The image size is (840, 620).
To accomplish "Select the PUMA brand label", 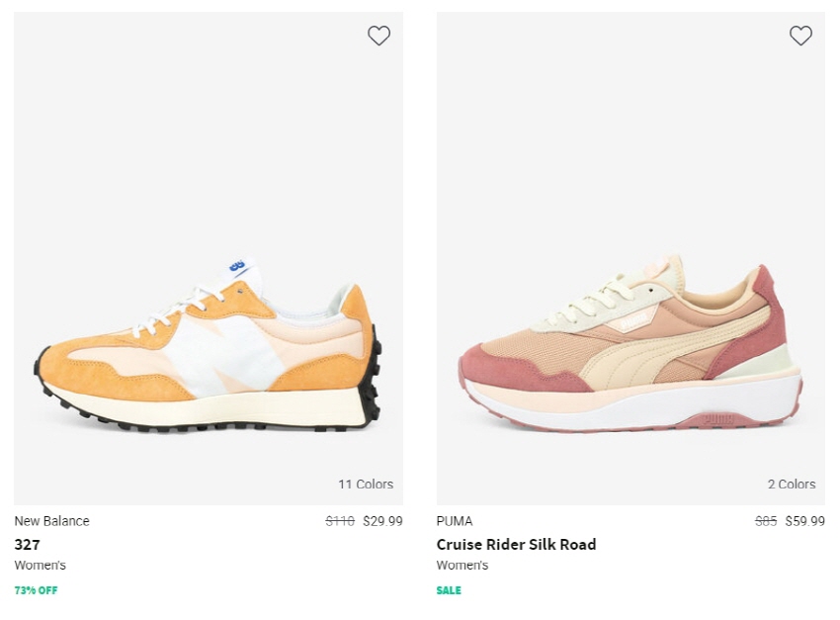I will click(x=455, y=521).
